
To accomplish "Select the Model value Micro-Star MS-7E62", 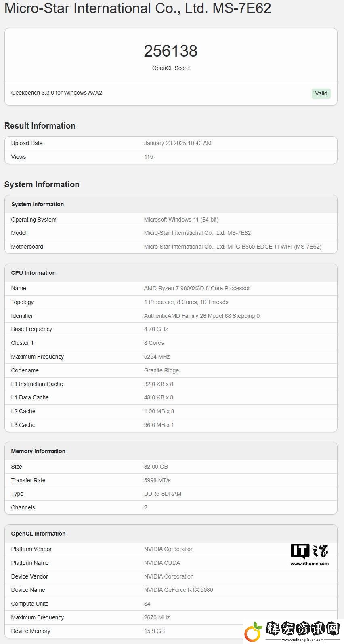I will coord(197,233).
